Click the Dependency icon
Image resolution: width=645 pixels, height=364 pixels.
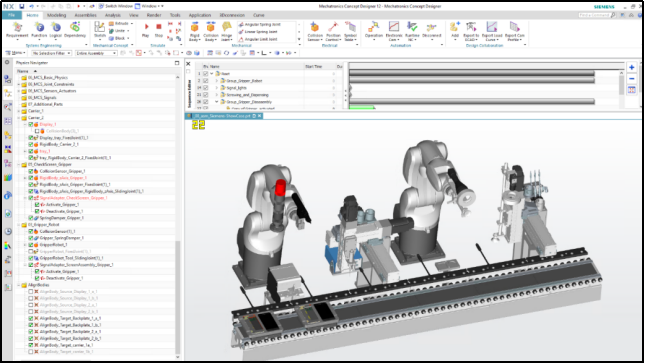75,30
